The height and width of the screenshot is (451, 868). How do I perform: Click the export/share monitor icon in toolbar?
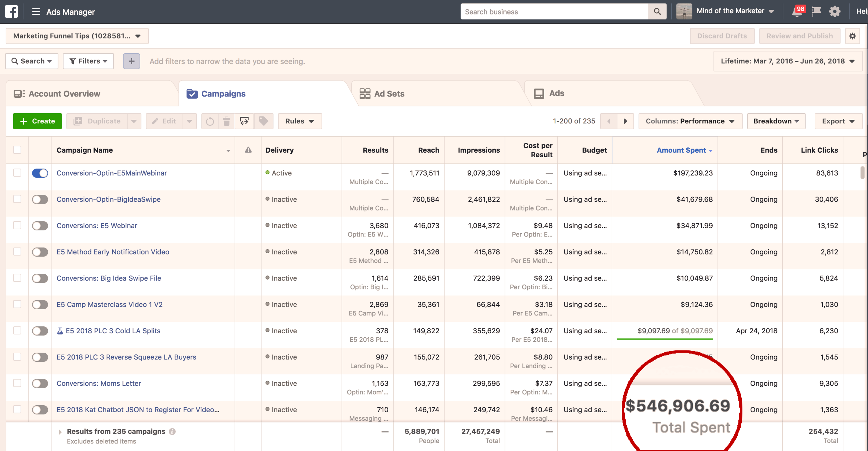click(x=244, y=121)
